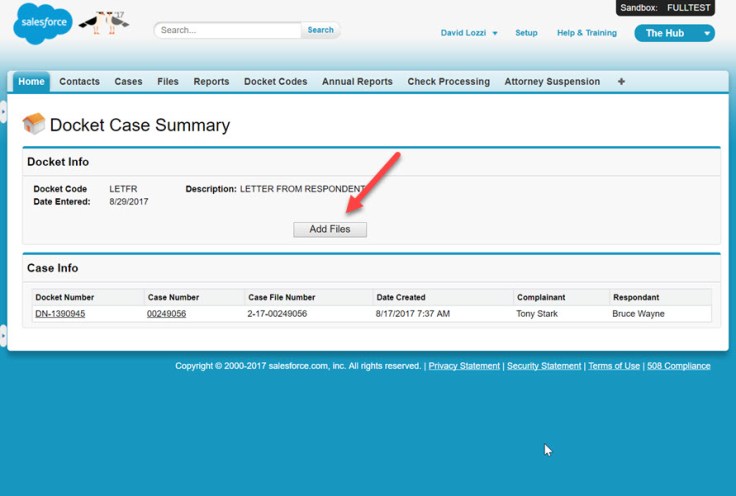
Task: Expand the upper sidebar handle on left edge
Action: [3, 112]
